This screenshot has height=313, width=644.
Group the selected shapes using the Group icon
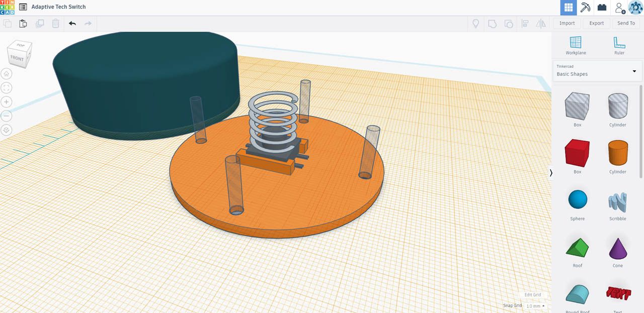(x=492, y=23)
